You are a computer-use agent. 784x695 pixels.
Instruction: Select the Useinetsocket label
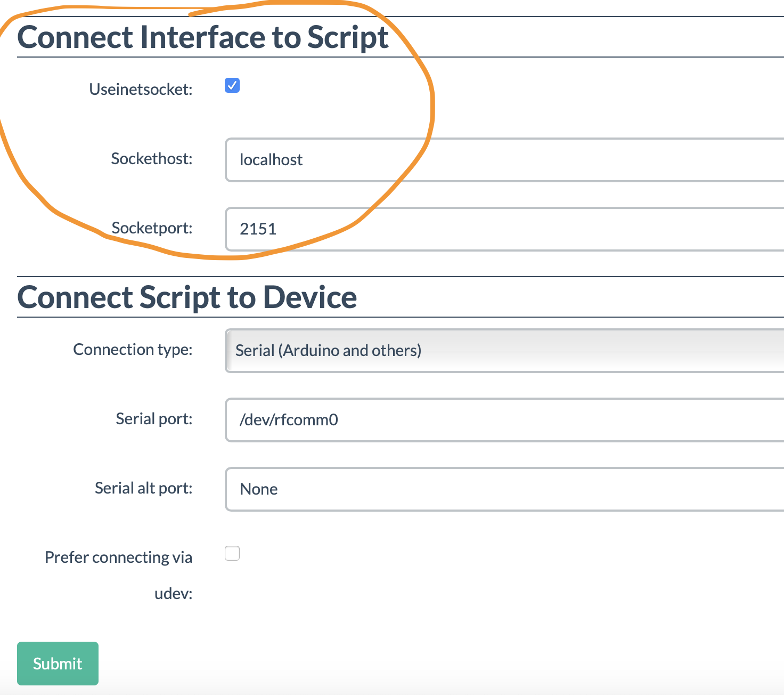[x=141, y=90]
